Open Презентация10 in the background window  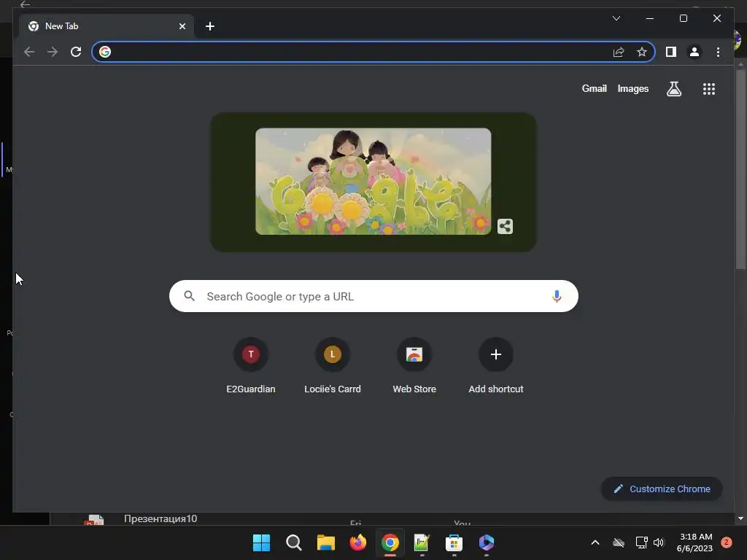160,518
